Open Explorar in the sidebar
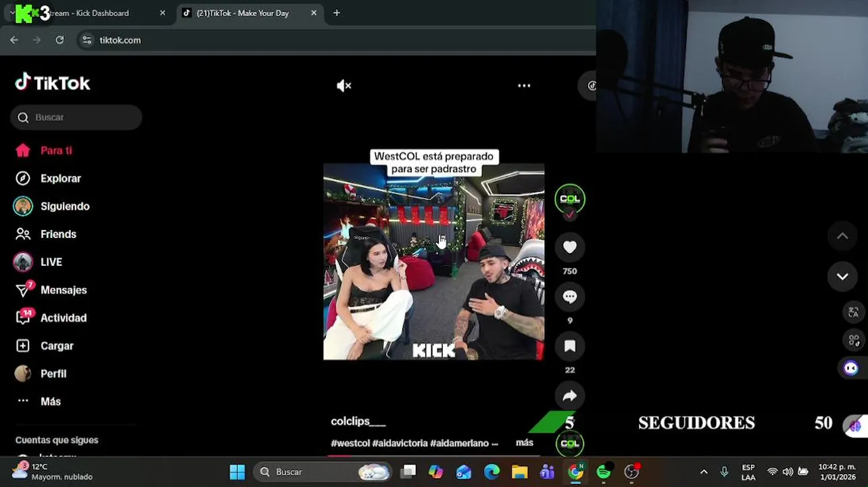This screenshot has height=487, width=868. (x=61, y=179)
